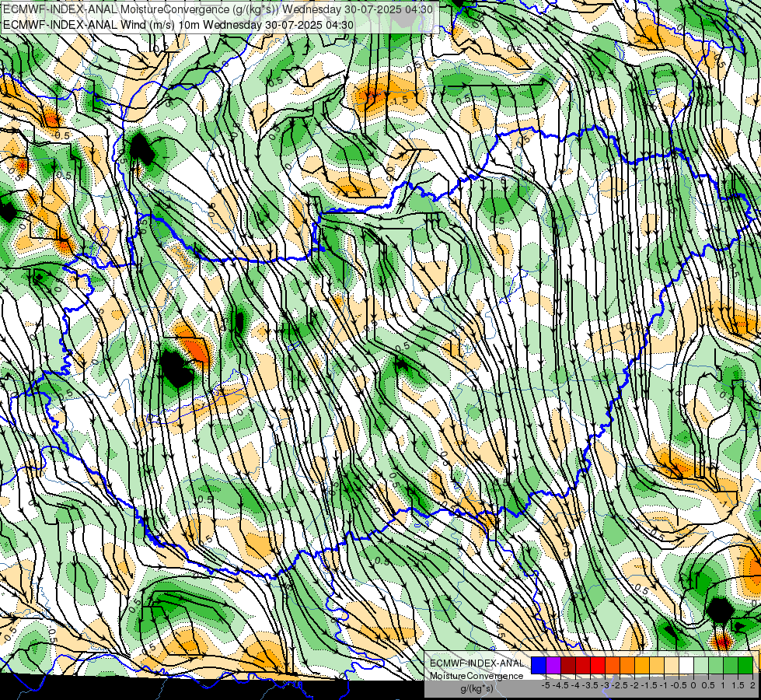Select the dark red swatch between -4.5 and -4
The width and height of the screenshot is (761, 700).
(x=568, y=665)
